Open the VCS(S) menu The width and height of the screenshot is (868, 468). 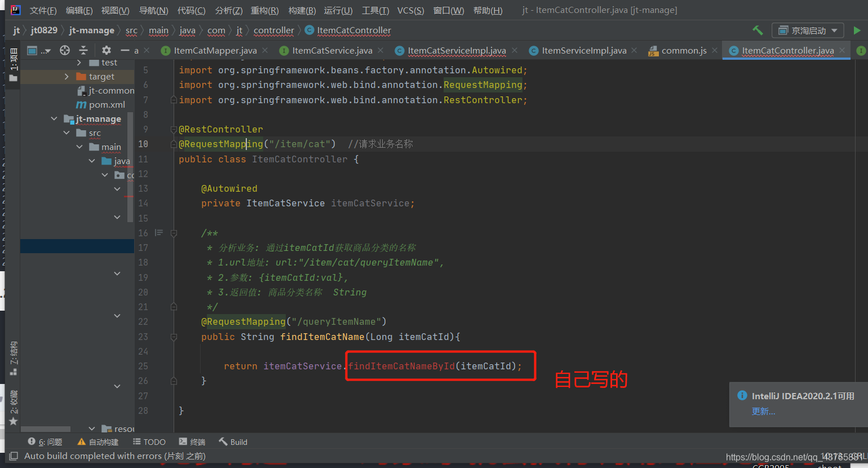(x=410, y=11)
